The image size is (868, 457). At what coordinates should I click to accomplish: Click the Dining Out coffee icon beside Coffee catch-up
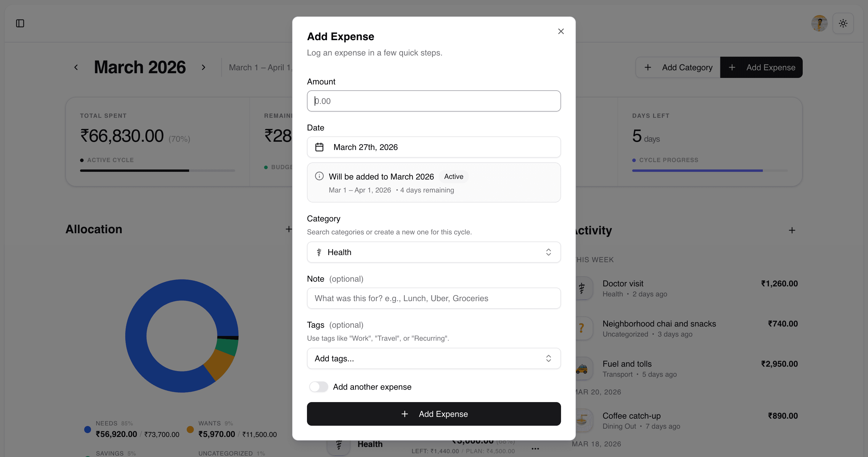point(582,420)
